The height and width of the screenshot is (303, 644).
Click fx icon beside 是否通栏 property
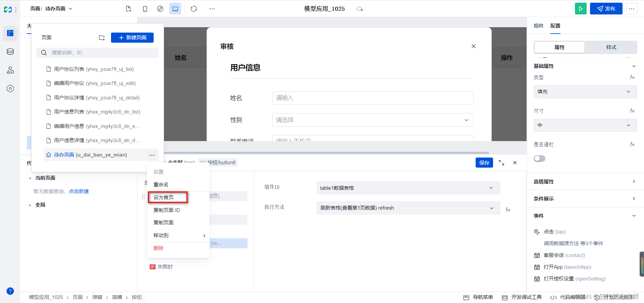point(632,144)
